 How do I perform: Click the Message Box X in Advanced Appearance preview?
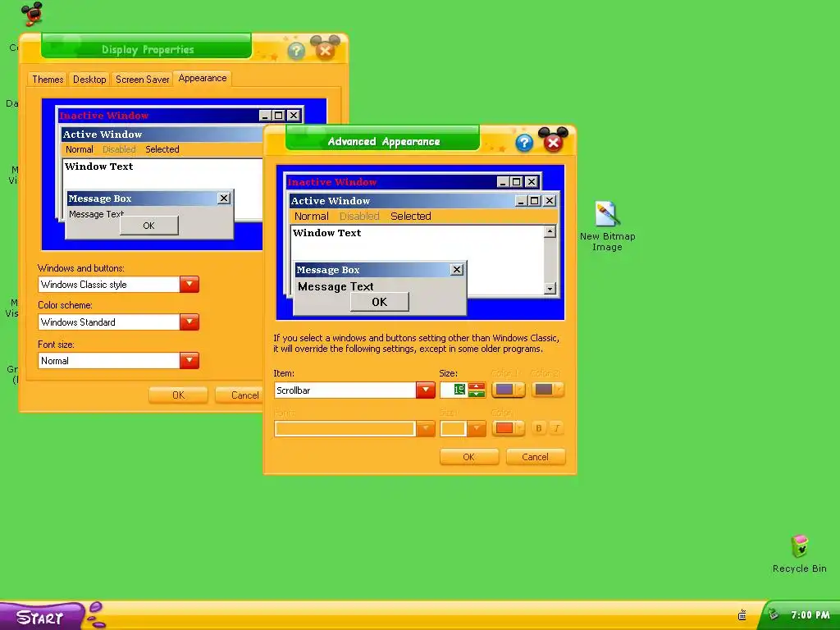456,269
